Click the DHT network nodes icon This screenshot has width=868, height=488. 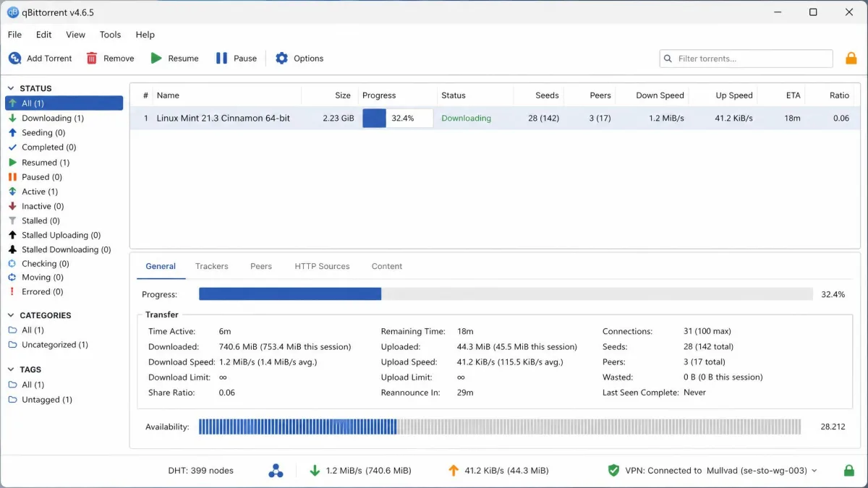tap(276, 471)
